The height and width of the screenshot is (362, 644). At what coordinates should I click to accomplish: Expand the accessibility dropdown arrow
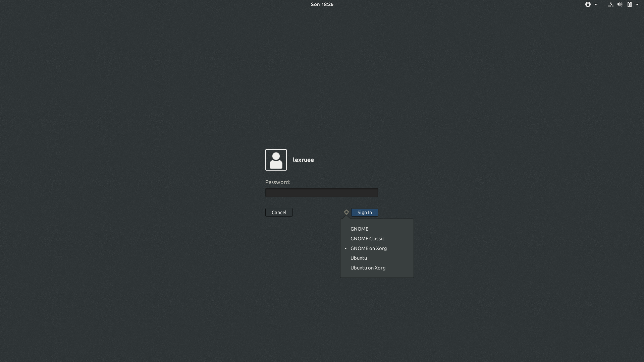[x=596, y=4]
